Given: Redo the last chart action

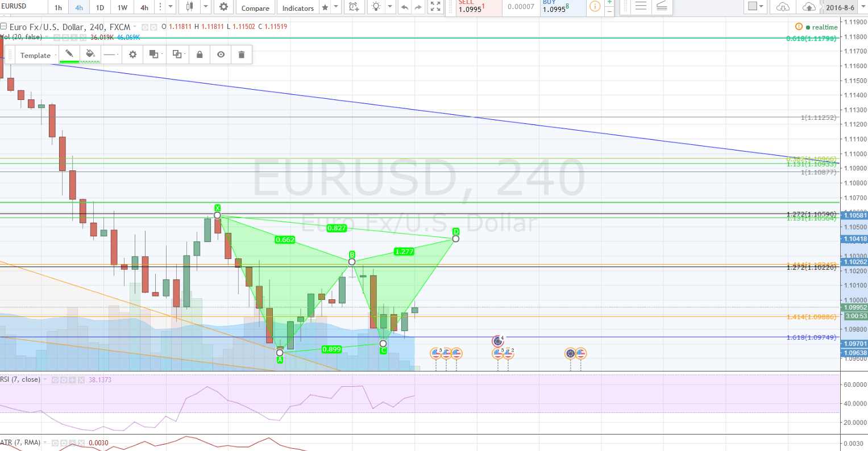Looking at the screenshot, I should click(x=418, y=7).
